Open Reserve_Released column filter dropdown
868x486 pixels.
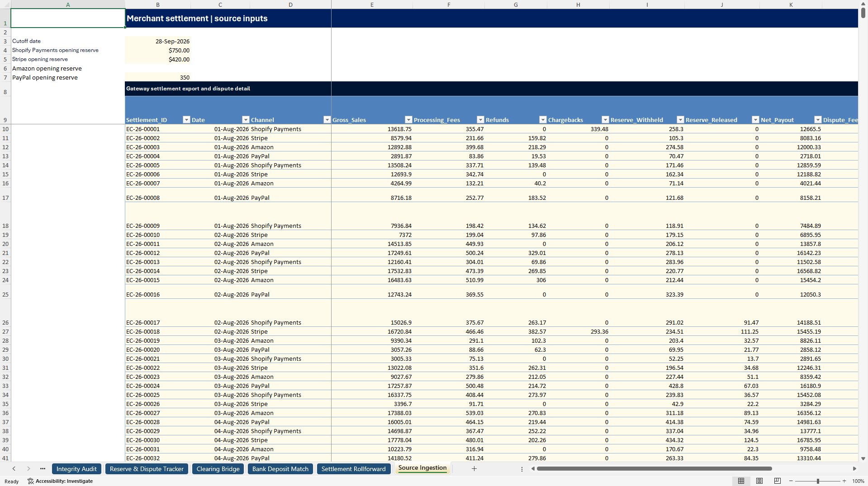tap(755, 120)
